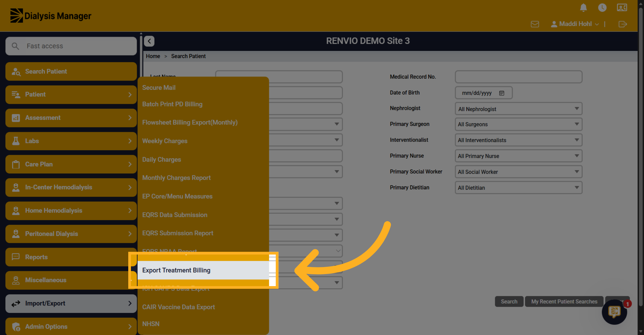This screenshot has width=644, height=335.
Task: Click the Labs flask icon
Action: tap(16, 141)
